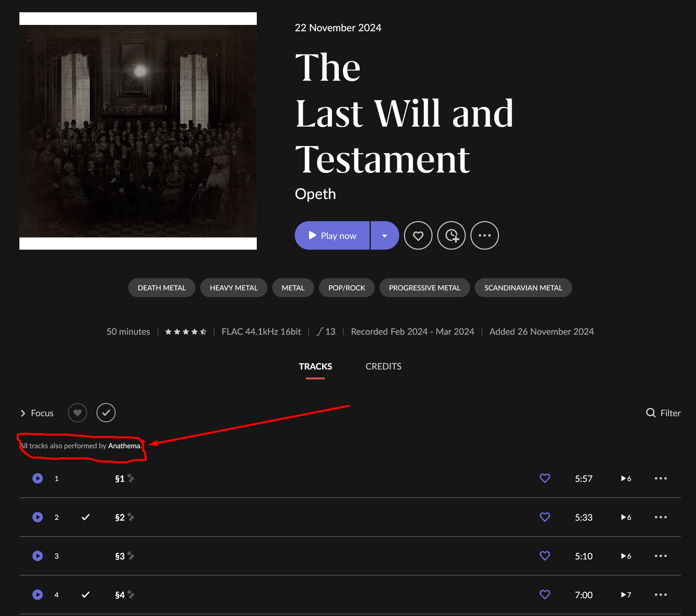The image size is (696, 616).
Task: Switch to the CREDITS tab
Action: point(383,366)
